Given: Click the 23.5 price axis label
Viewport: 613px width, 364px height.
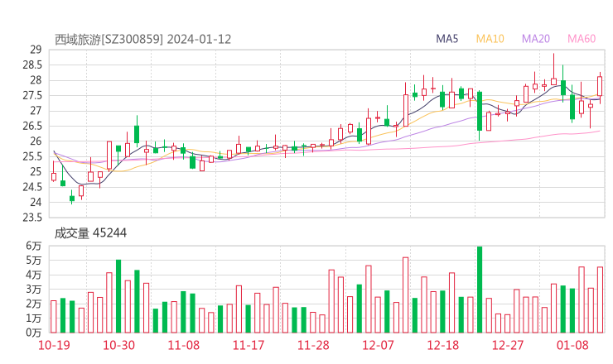Looking at the screenshot, I should pos(32,218).
